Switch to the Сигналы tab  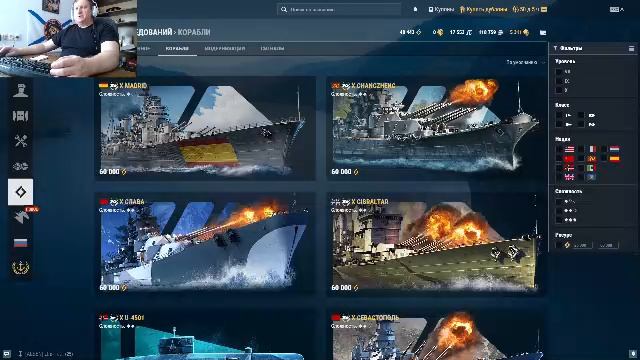click(272, 49)
